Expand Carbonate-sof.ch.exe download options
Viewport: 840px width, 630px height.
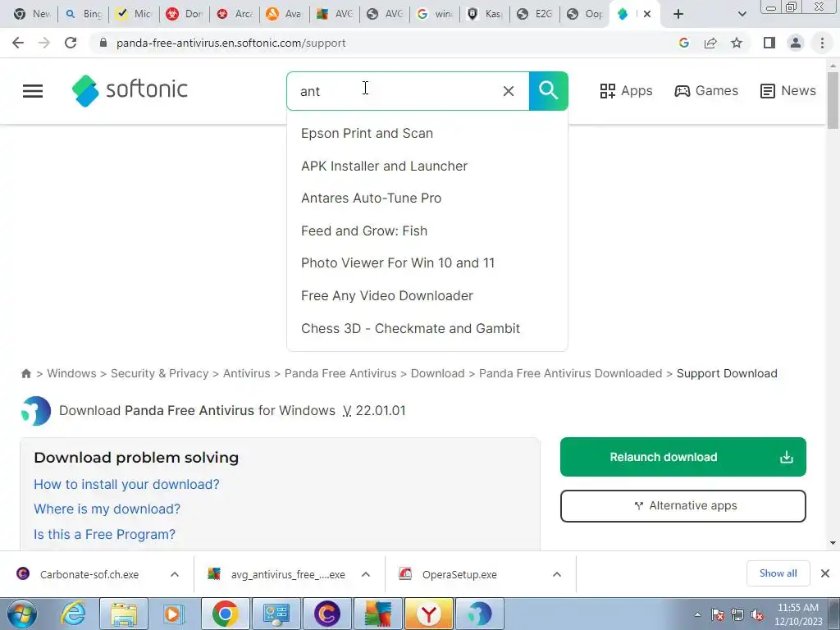coord(175,574)
